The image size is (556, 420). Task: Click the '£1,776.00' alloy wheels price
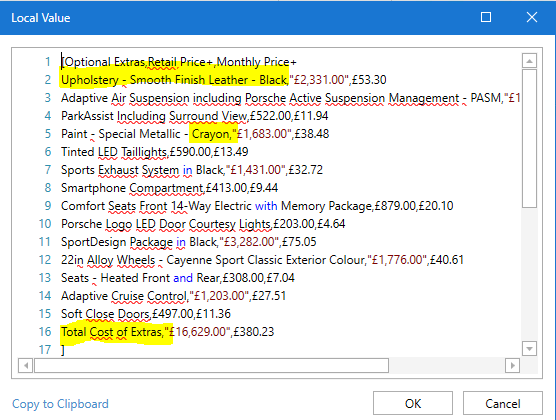click(x=396, y=260)
